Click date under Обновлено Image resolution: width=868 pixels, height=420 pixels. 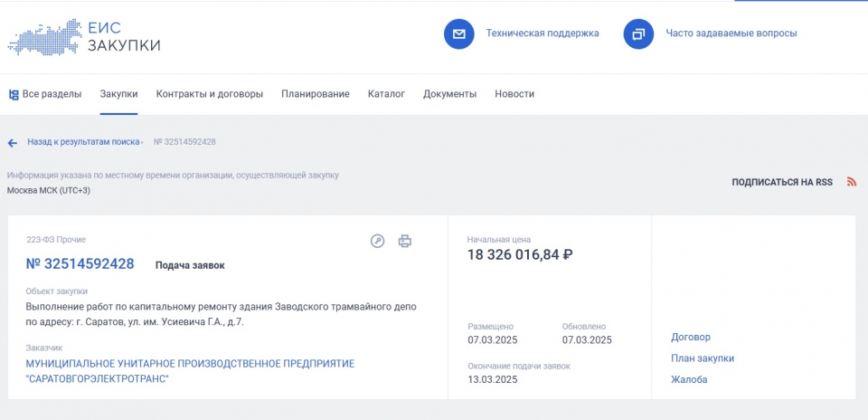(588, 340)
